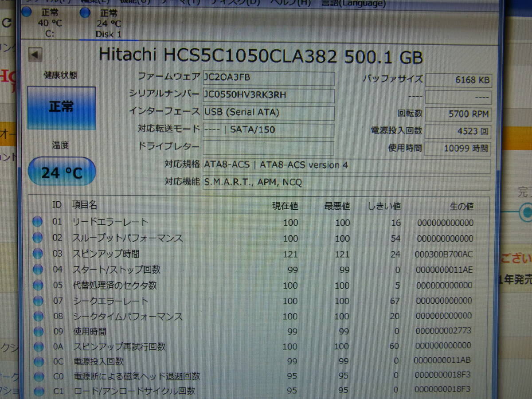The width and height of the screenshot is (532, 399).
Task: Click the status circle of row 03 スピンアップ時間
Action: coord(38,253)
